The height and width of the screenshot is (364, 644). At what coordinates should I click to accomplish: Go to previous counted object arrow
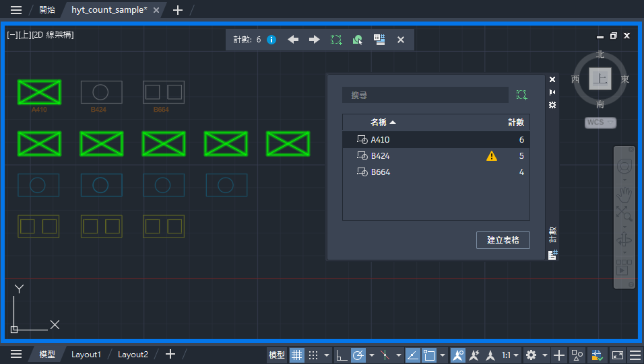click(293, 40)
